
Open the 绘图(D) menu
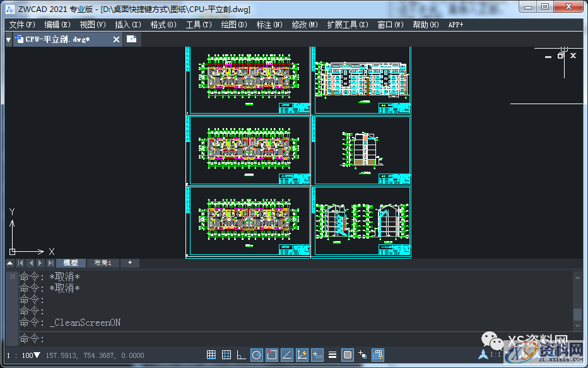point(234,25)
